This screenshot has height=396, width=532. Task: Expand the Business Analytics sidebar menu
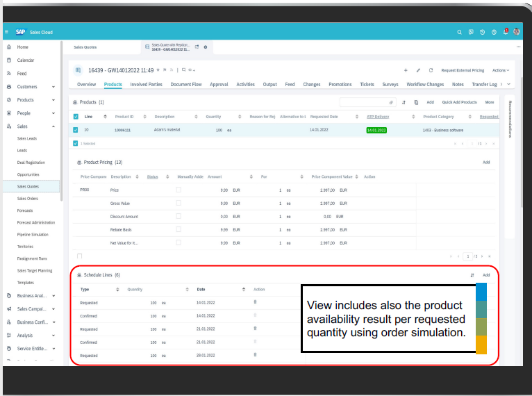click(x=53, y=296)
